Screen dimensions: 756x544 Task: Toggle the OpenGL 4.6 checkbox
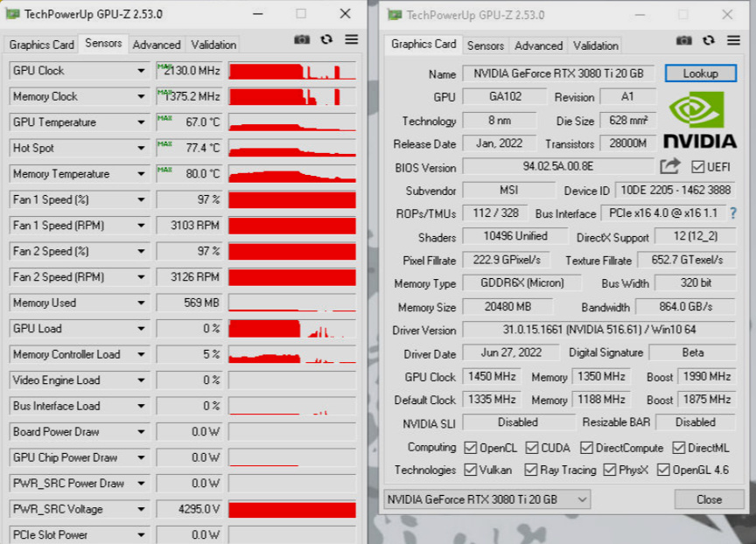coord(663,470)
